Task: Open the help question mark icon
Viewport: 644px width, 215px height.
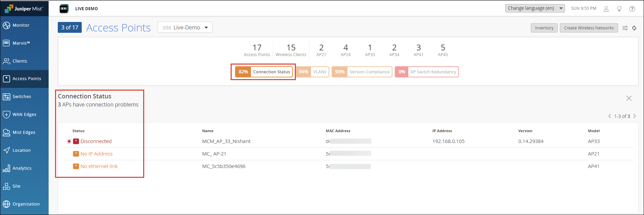Action: coord(632,9)
